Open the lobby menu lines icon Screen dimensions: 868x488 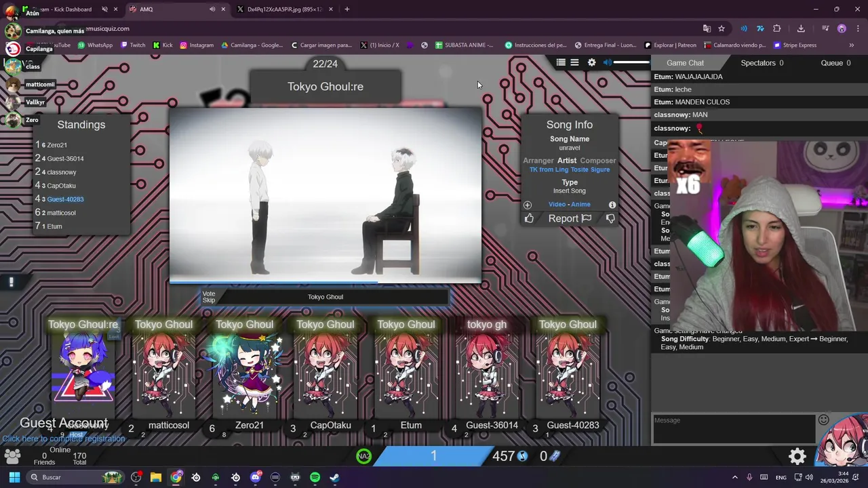pyautogui.click(x=574, y=62)
